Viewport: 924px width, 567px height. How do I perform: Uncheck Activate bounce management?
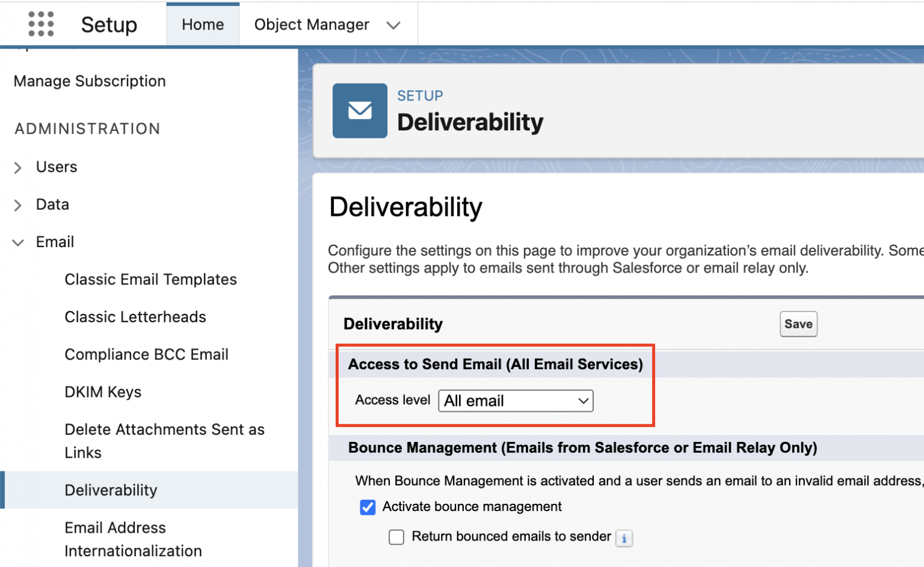point(368,507)
